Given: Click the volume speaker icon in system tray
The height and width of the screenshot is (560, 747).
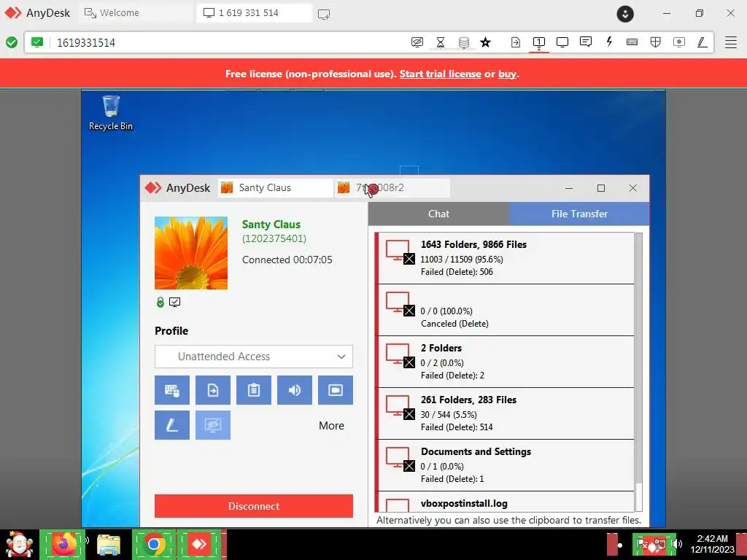Looking at the screenshot, I should click(x=677, y=544).
